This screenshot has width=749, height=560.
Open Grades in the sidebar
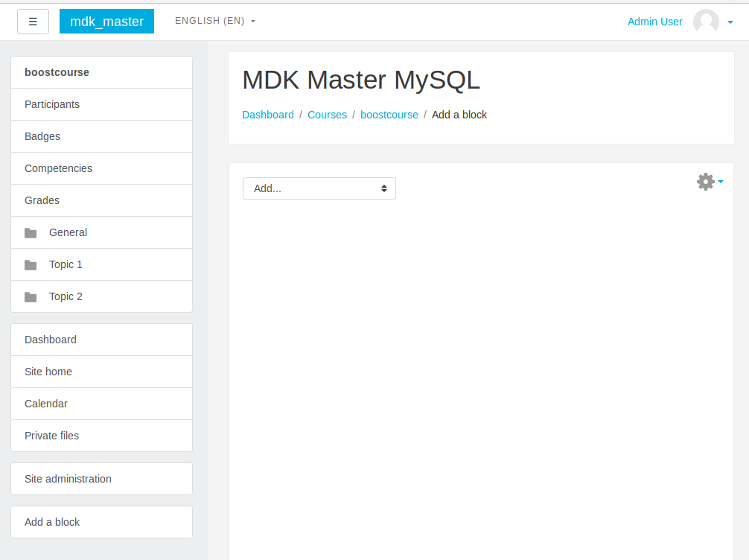[x=102, y=200]
